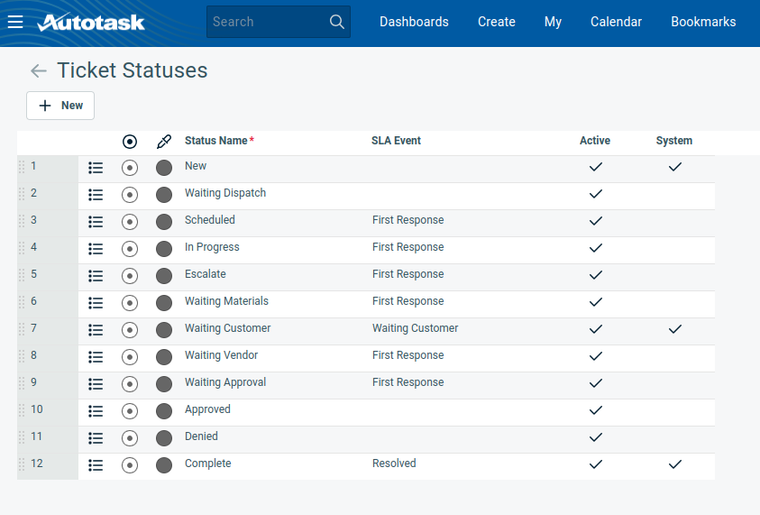Go back using the arrow beside Ticket Statuses

click(x=38, y=71)
